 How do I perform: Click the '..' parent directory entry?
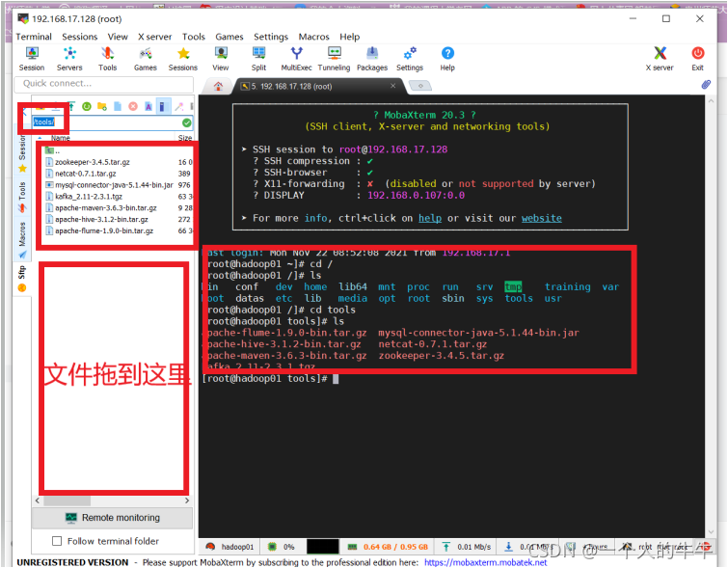pyautogui.click(x=52, y=150)
